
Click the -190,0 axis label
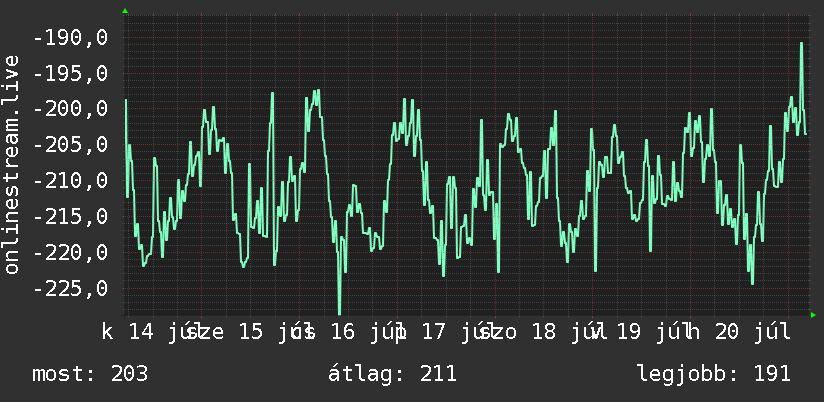[x=71, y=38]
